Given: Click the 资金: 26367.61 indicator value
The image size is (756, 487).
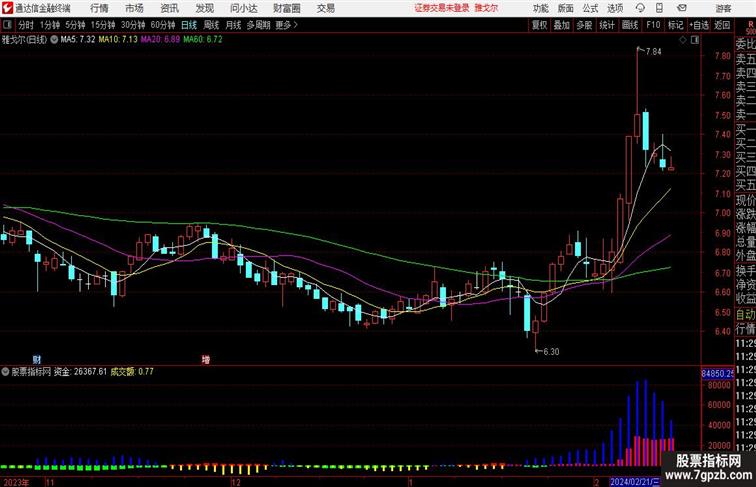Looking at the screenshot, I should tap(81, 372).
